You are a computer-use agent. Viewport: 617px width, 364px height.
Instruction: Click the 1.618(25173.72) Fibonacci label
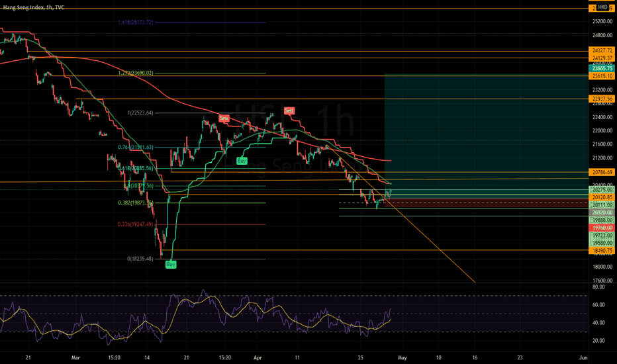click(136, 23)
